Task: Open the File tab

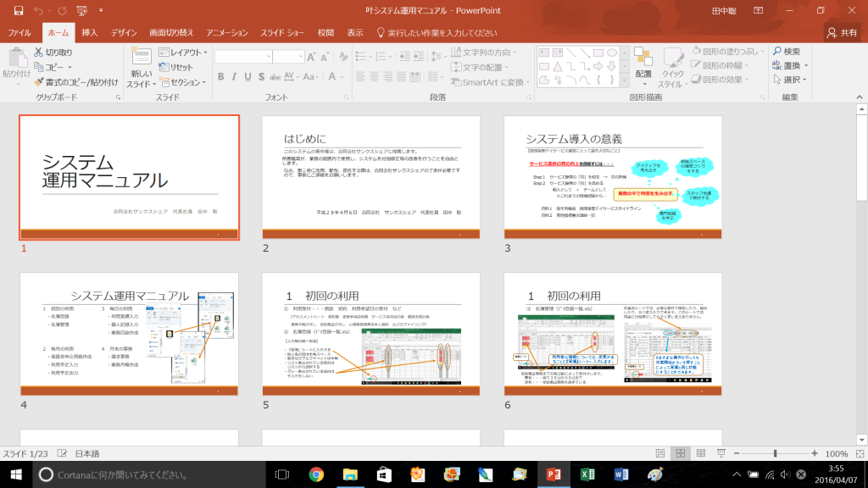Action: [19, 33]
